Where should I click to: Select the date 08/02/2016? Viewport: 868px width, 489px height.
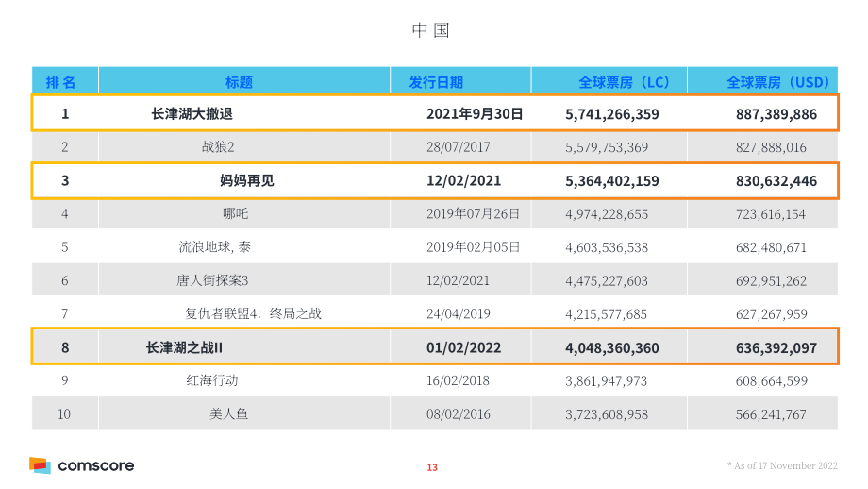(458, 414)
